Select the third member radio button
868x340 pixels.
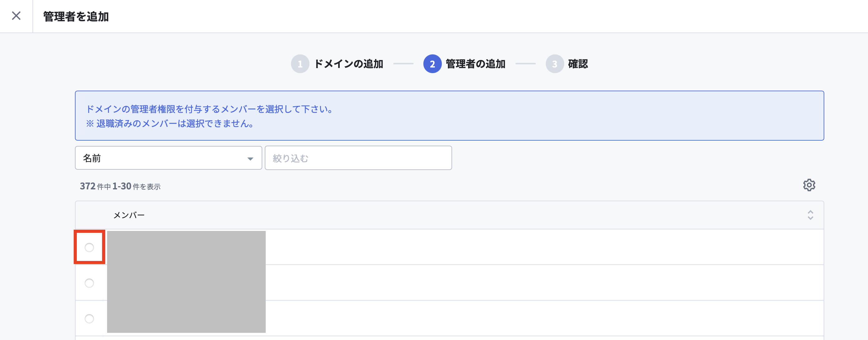click(x=89, y=318)
